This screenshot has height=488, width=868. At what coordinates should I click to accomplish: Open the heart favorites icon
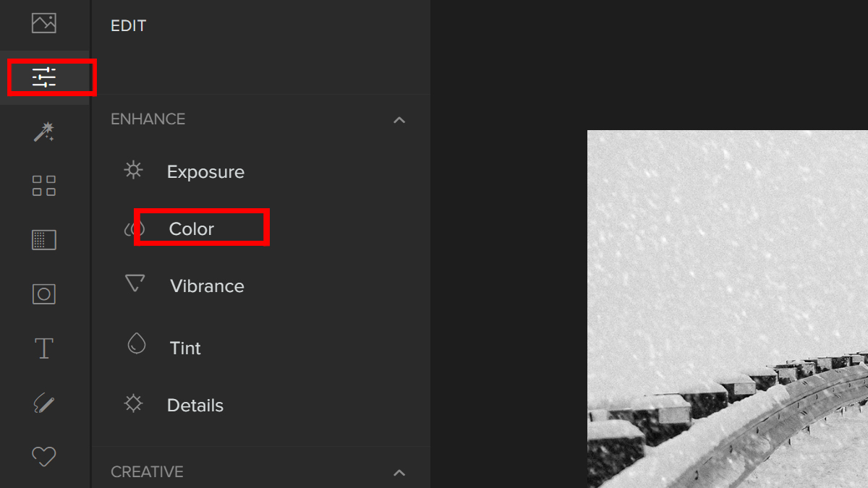(x=44, y=456)
